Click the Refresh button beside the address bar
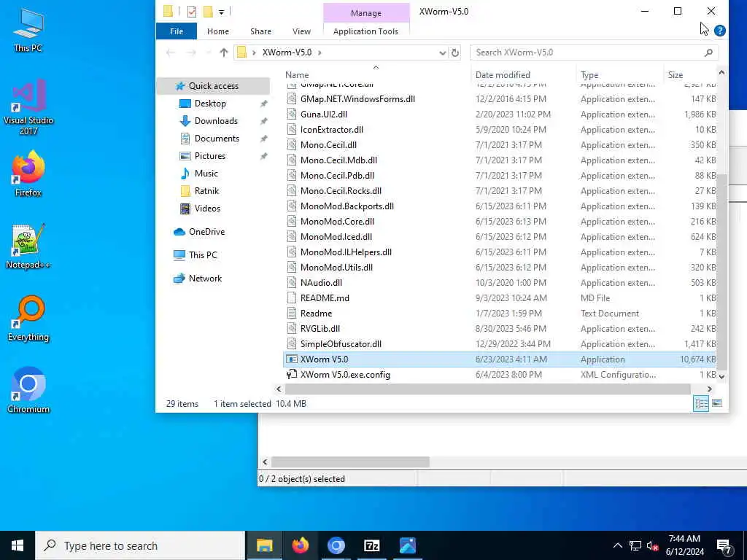Screen dimensions: 747x560 coord(455,52)
